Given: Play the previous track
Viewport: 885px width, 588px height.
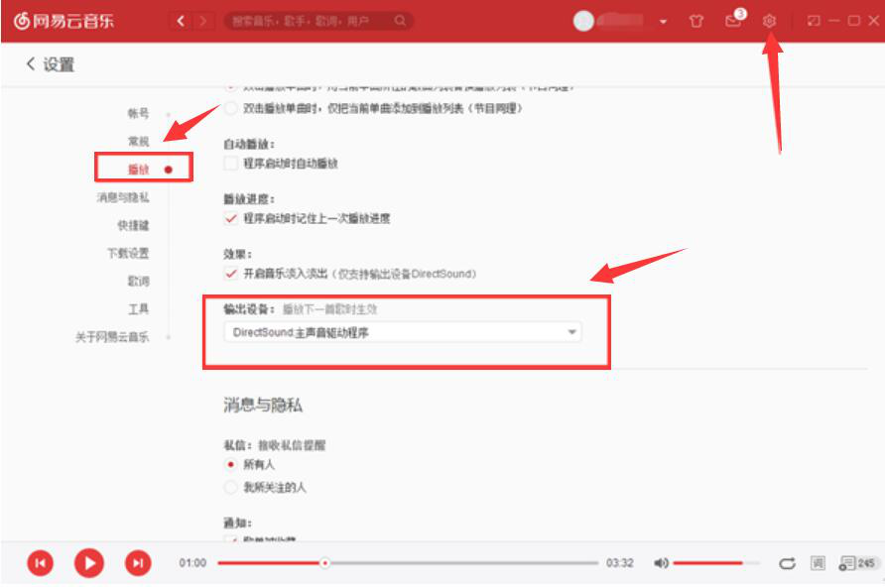Looking at the screenshot, I should tap(40, 562).
